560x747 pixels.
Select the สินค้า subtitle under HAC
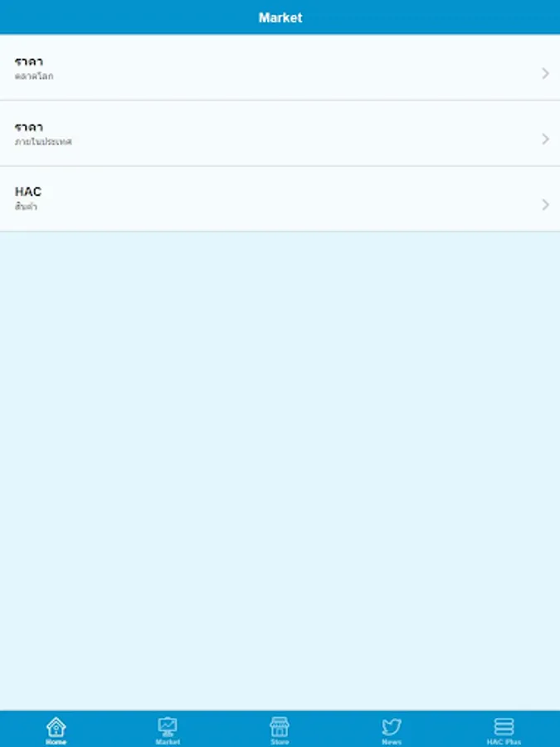26,207
